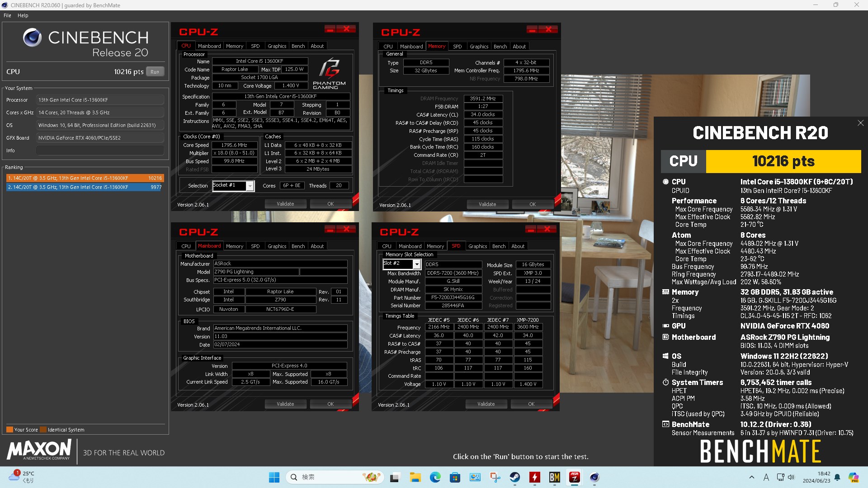Open volume control tray icon
Image resolution: width=868 pixels, height=488 pixels.
tap(791, 477)
